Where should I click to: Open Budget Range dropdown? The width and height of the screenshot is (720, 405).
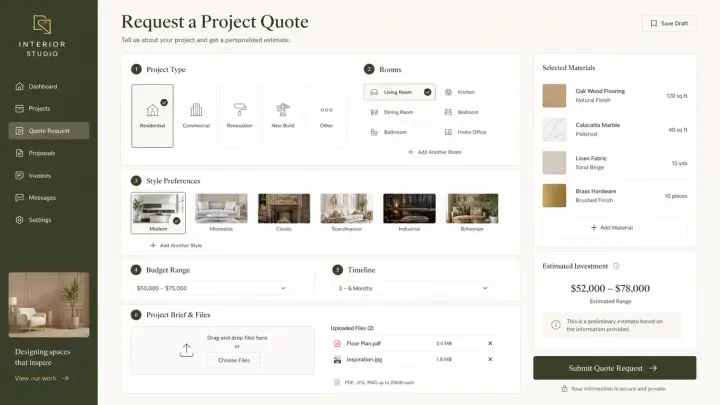pos(212,288)
